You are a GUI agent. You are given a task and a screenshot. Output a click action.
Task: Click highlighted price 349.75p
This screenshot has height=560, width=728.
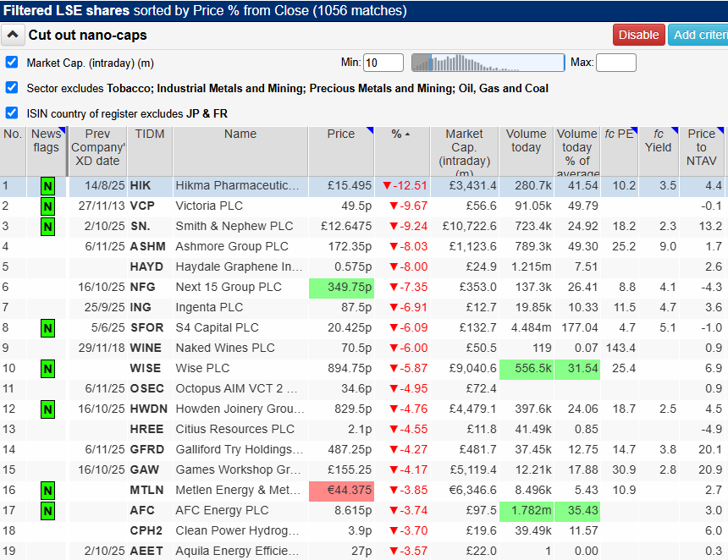point(341,288)
